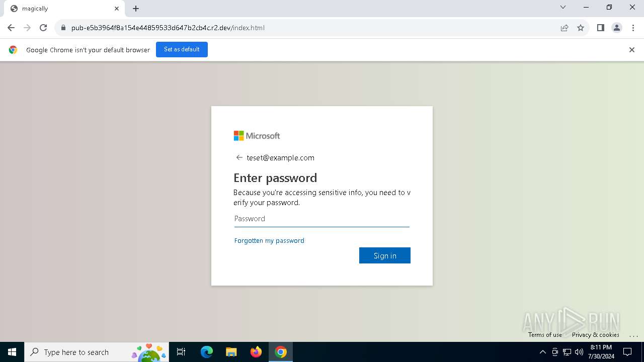The height and width of the screenshot is (362, 644).
Task: Open the Terms of use link
Action: 545,335
